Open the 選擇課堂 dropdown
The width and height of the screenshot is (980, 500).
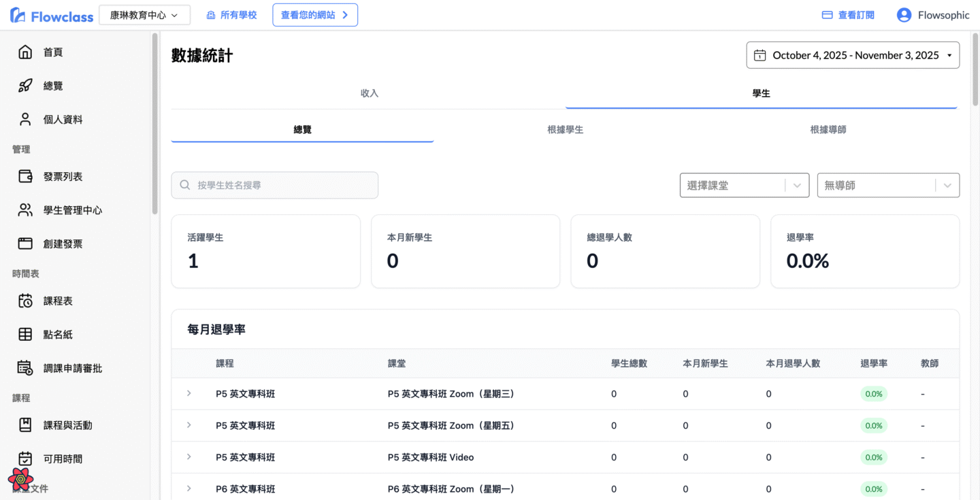point(744,185)
